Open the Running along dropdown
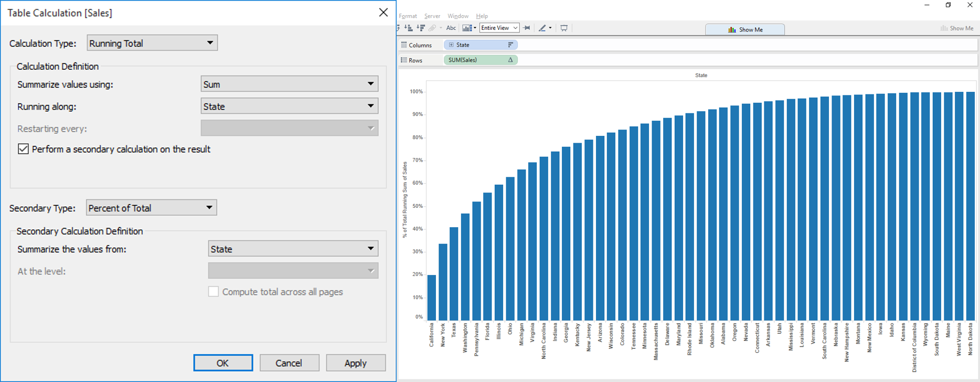Image resolution: width=980 pixels, height=382 pixels. pyautogui.click(x=289, y=106)
